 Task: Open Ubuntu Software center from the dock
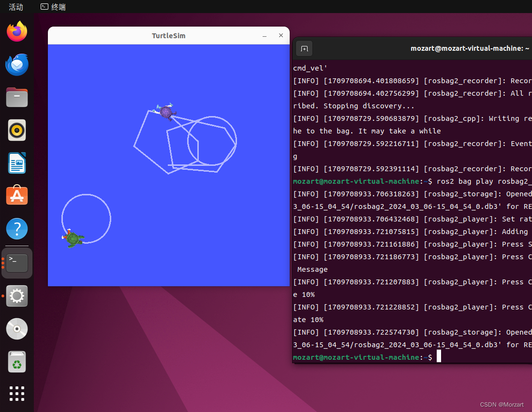[x=16, y=195]
